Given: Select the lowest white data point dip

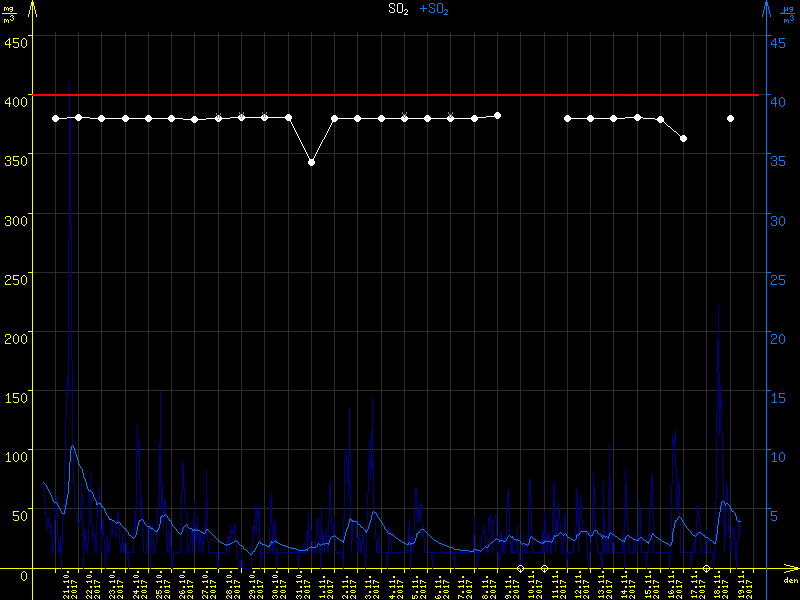Looking at the screenshot, I should pos(311,162).
